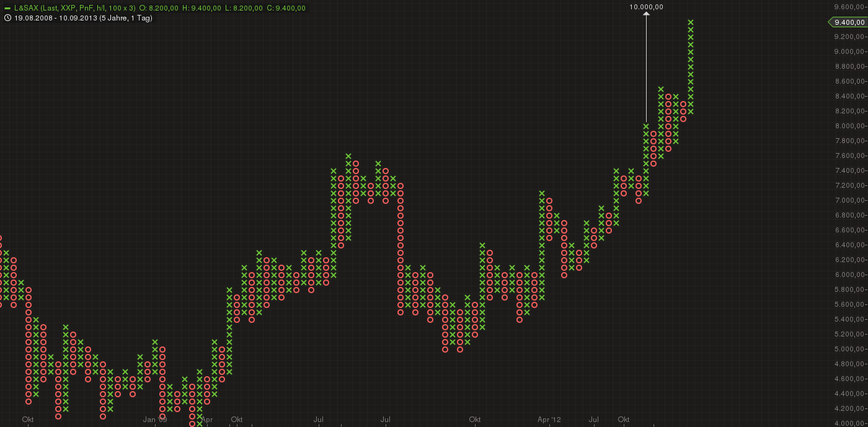Viewport: 868px width, 427px height.
Task: Click the 6.000,00 label on price axis
Action: [x=849, y=275]
